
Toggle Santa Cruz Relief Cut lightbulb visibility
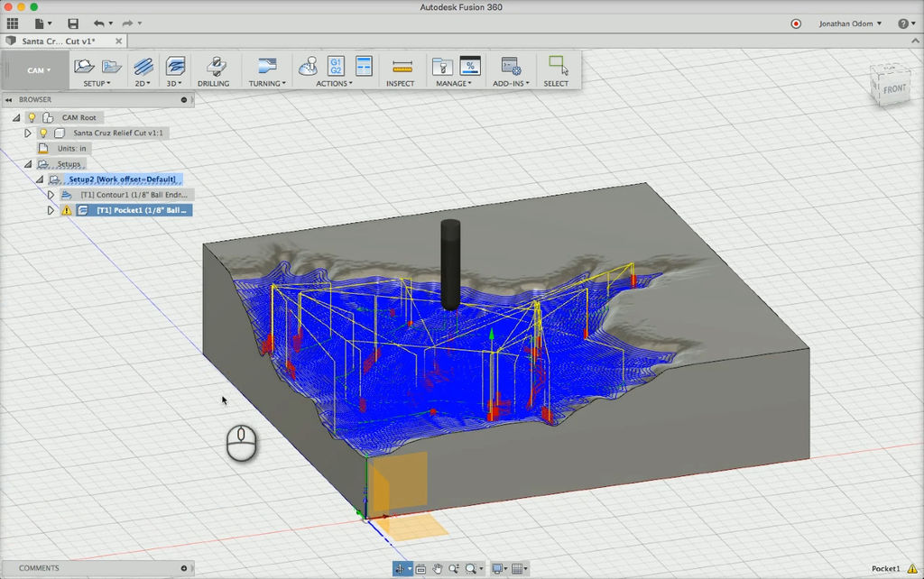[x=43, y=133]
